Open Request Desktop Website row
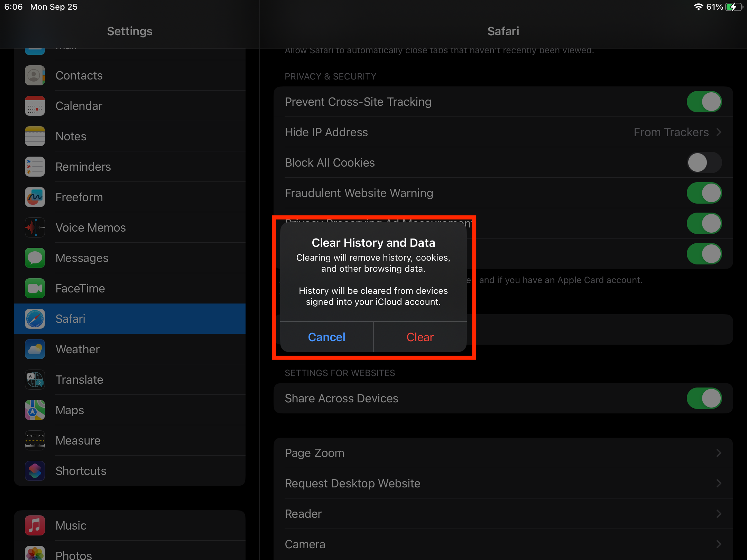The image size is (747, 560). (503, 483)
